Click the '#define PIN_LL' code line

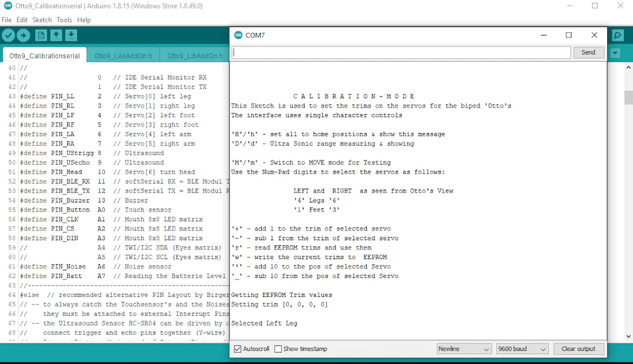105,97
